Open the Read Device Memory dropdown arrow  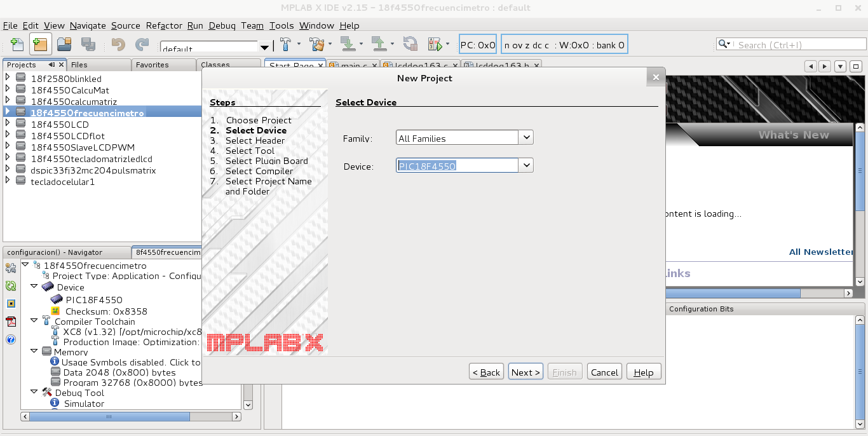point(392,44)
